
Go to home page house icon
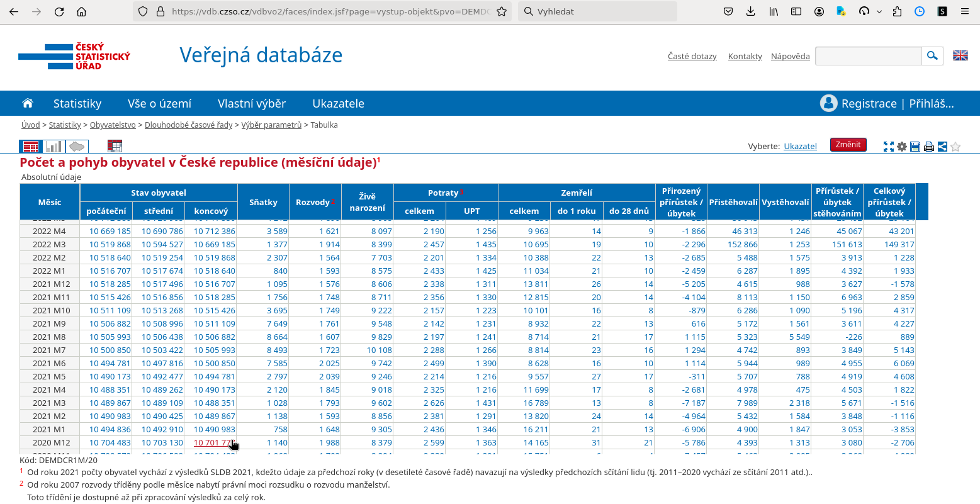(x=28, y=103)
